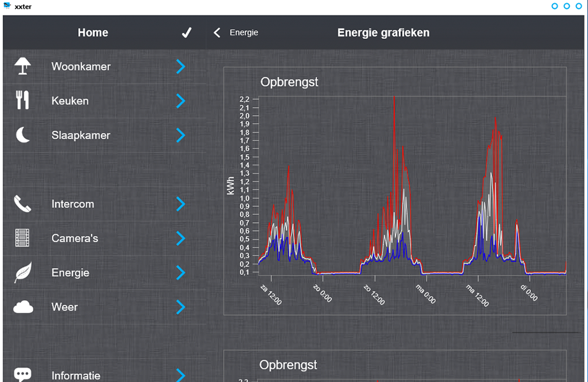Image resolution: width=588 pixels, height=382 pixels.
Task: Click the 1,0 value on kWh axis
Action: tap(245, 198)
